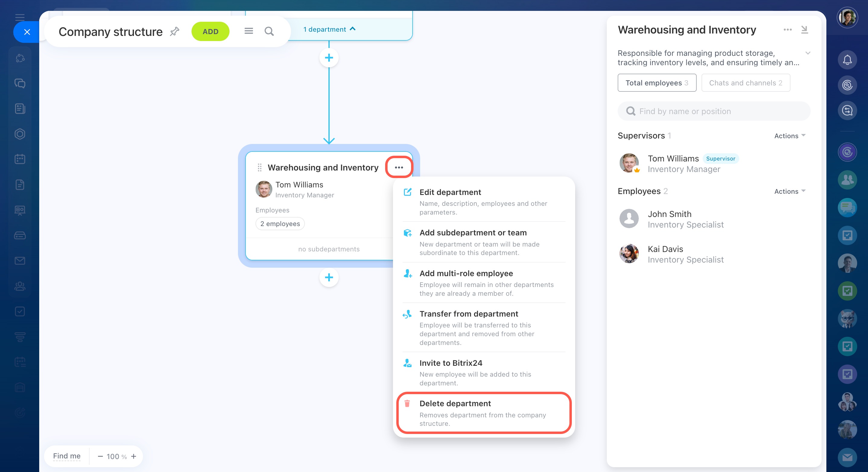Focus the Find by name or position field

point(714,111)
